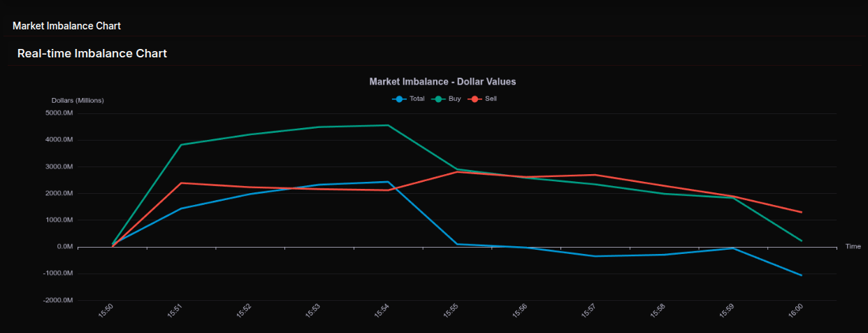
Task: Hide the Buy series via legend text
Action: [454, 99]
